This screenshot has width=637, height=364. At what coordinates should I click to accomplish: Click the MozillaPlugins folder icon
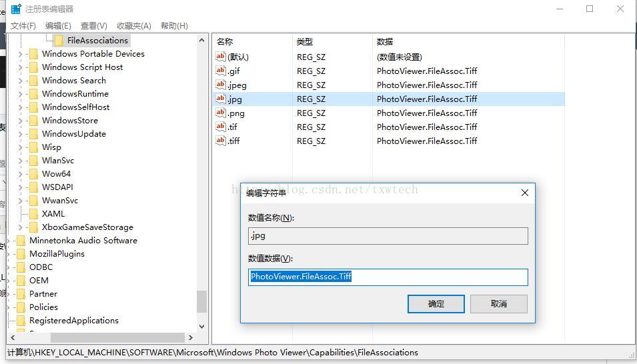point(21,254)
